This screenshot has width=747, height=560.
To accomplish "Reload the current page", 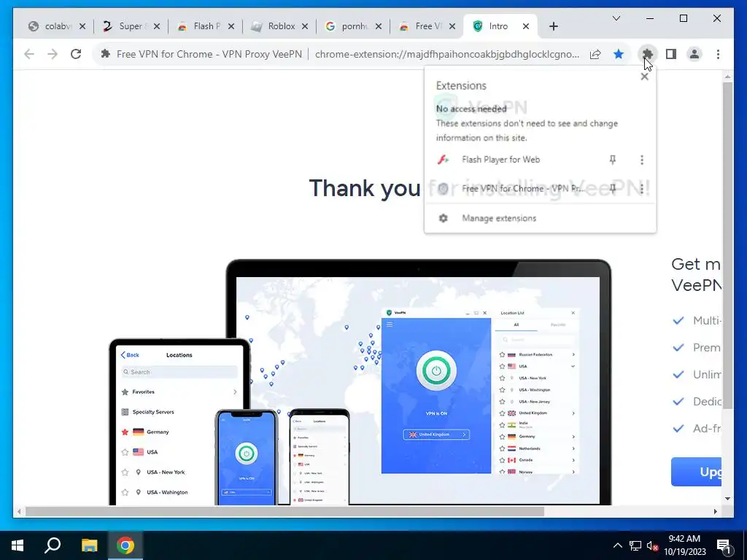I will tap(76, 54).
